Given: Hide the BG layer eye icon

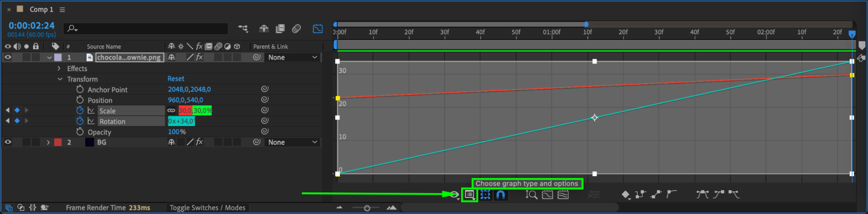Looking at the screenshot, I should [8, 142].
